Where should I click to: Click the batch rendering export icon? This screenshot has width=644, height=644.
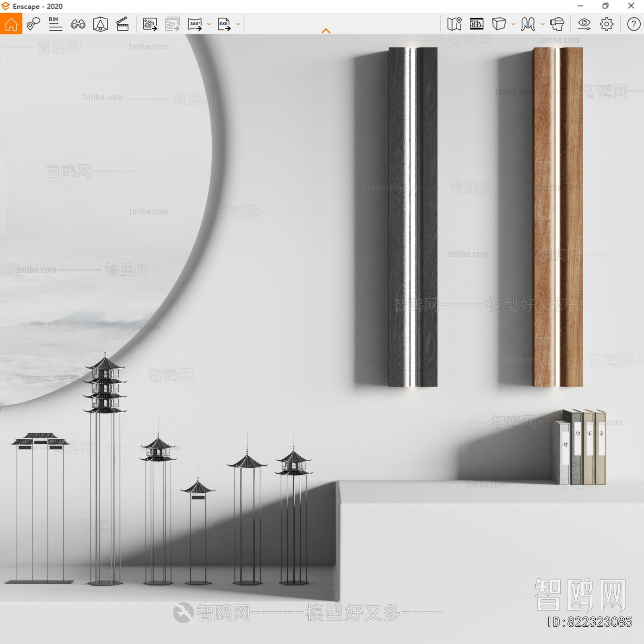(172, 24)
